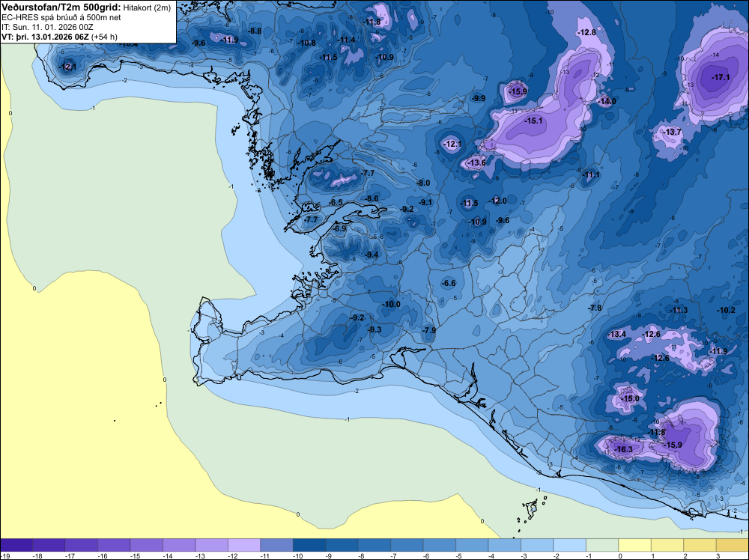Click the -12.8 temperature label
749x560 pixels.
[586, 32]
